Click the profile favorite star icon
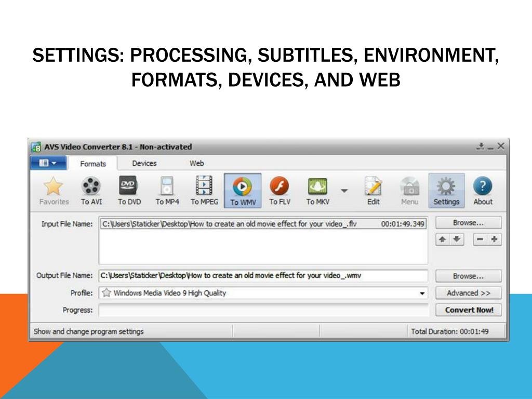Screen dimensions: 532x399 click(x=107, y=293)
